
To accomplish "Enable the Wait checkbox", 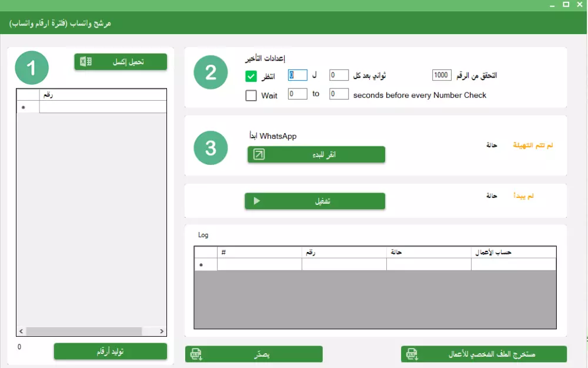I will (x=251, y=95).
